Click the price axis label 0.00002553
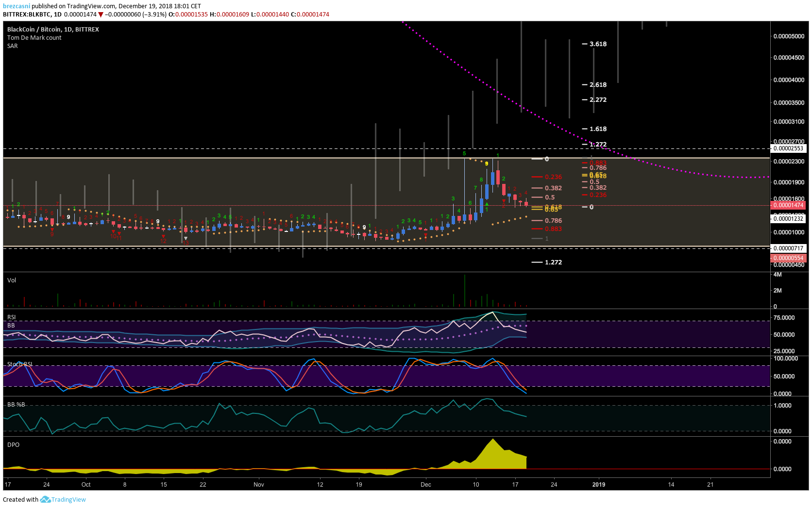The image size is (812, 508). point(788,148)
